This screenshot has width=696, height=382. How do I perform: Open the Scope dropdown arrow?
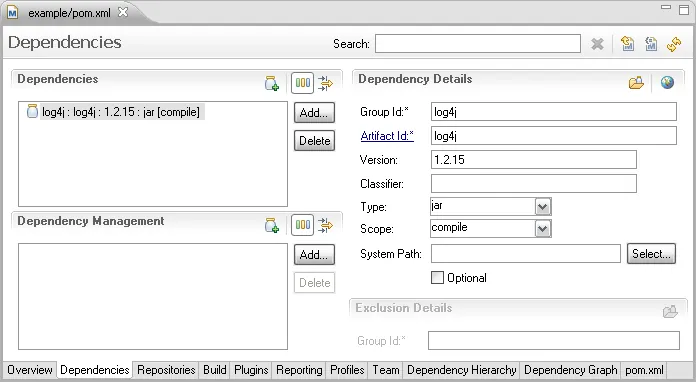pos(543,229)
